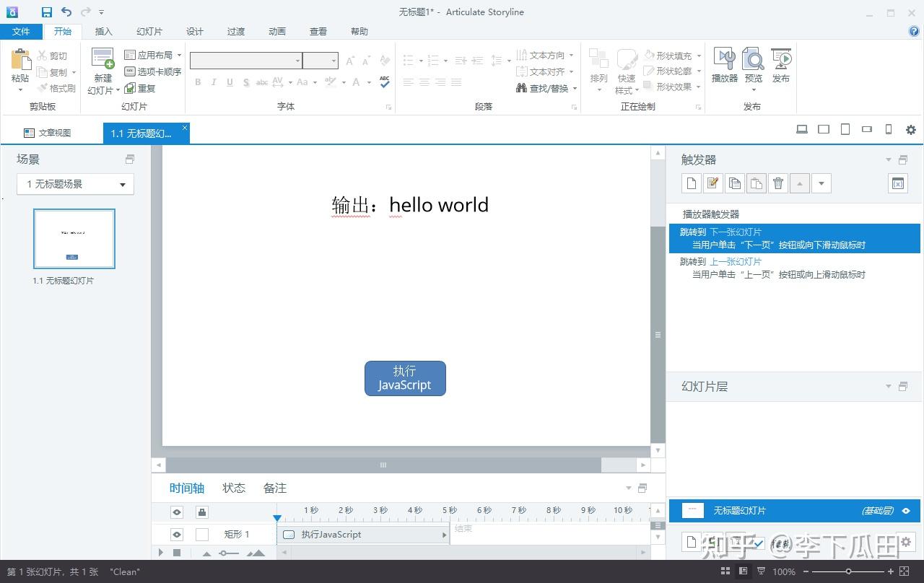Create a new trigger in the 触发器 panel
Screen dimensions: 924x583
[692, 183]
